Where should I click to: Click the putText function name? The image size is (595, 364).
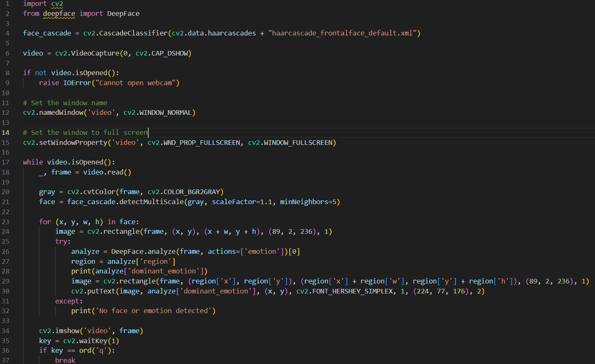pos(101,291)
